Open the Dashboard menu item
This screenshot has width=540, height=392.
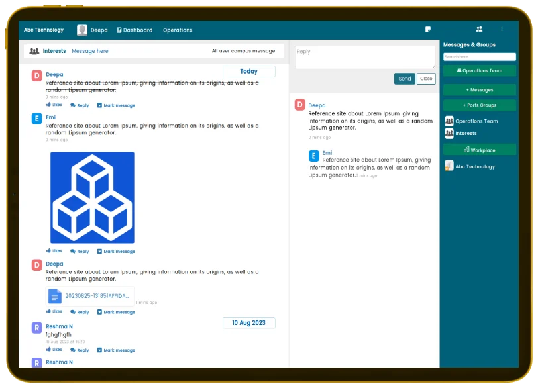(135, 30)
